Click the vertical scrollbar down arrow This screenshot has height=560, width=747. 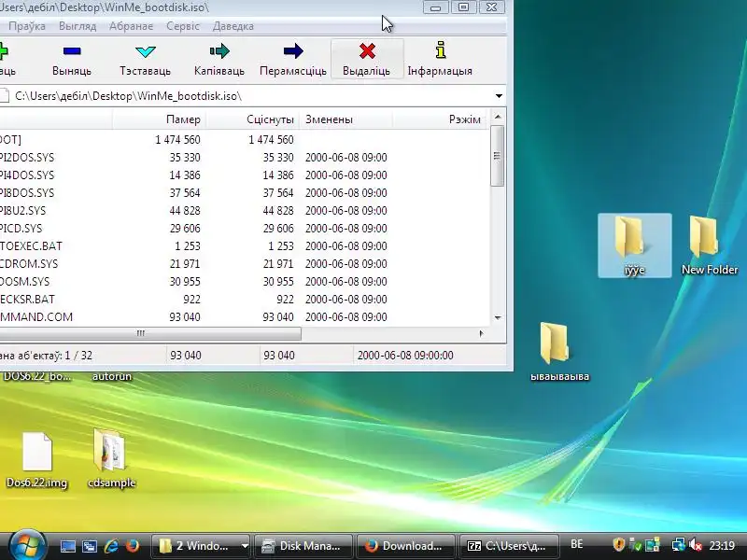(x=498, y=317)
